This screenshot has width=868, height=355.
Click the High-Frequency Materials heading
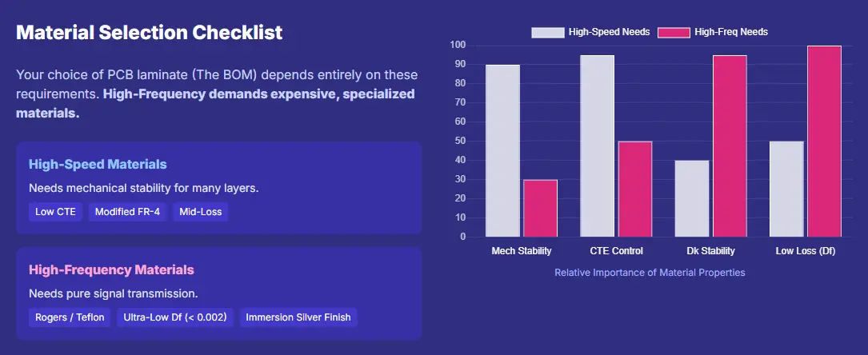click(111, 269)
